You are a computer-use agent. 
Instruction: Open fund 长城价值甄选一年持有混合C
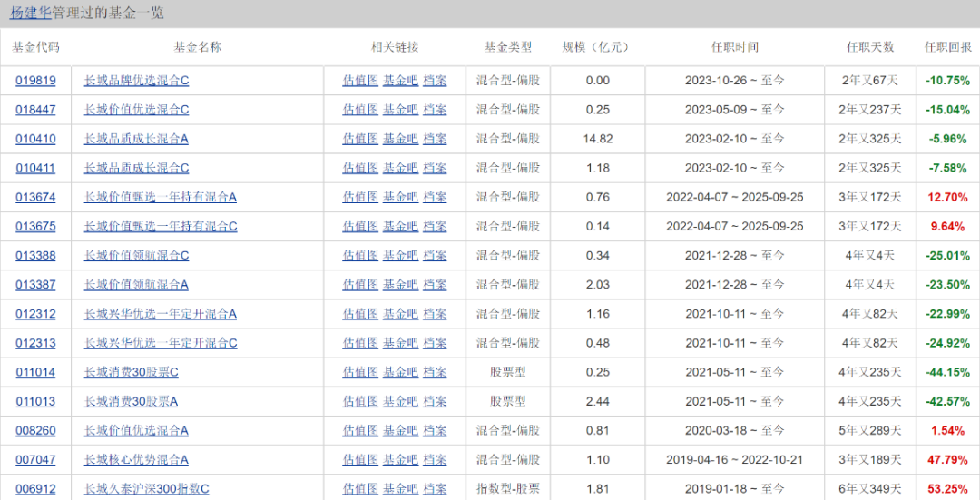161,226
